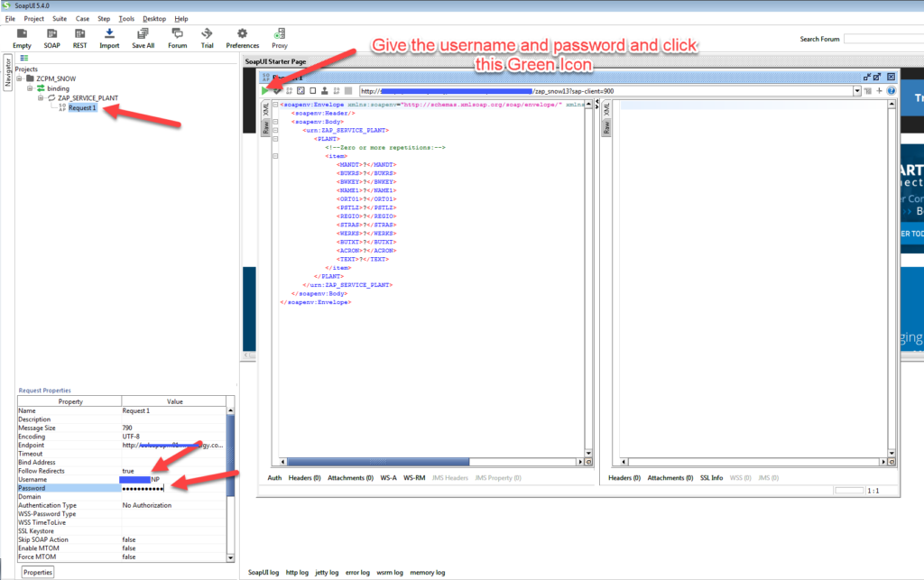Show the wsrm log
Viewport: 924px width, 580px height.
390,573
